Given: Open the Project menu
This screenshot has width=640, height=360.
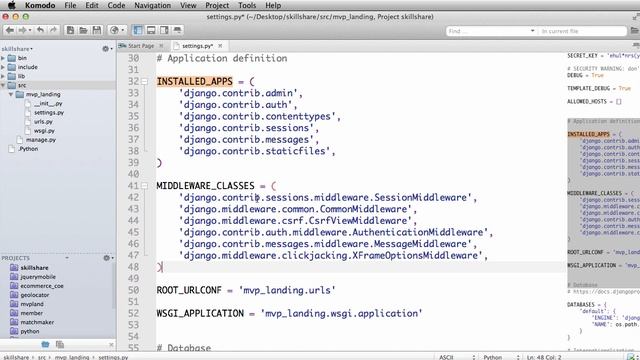Looking at the screenshot, I should point(217,5).
